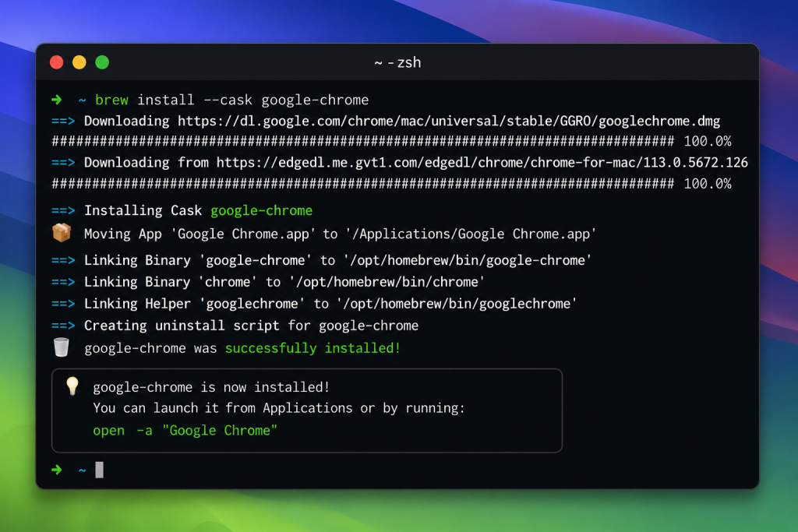Click the green zoom window button

[x=102, y=62]
